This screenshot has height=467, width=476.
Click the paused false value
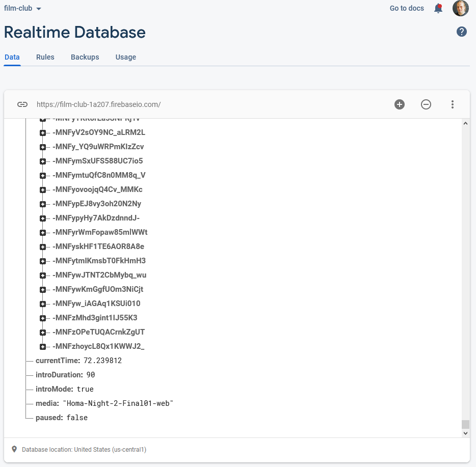pyautogui.click(x=77, y=418)
